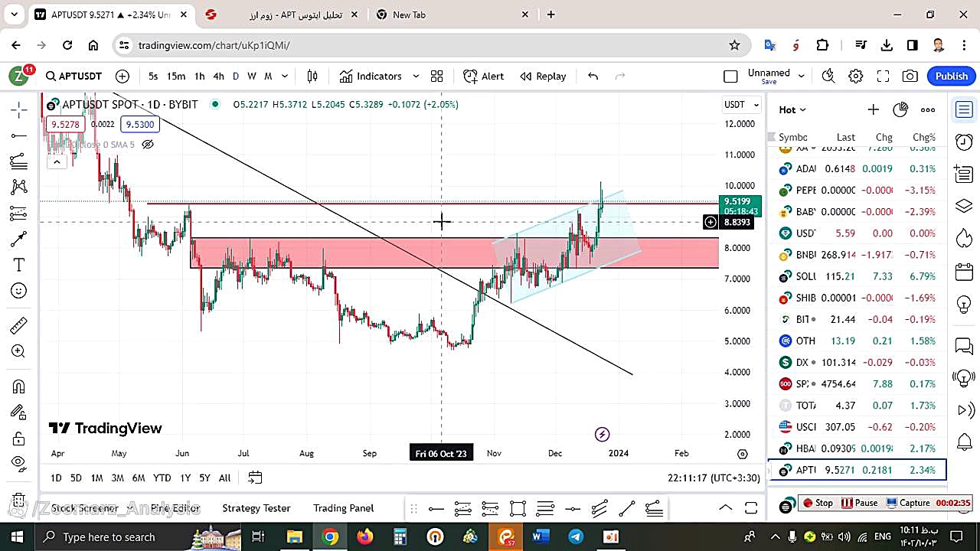Undo the last chart action
The height and width of the screenshot is (551, 980).
(x=593, y=76)
